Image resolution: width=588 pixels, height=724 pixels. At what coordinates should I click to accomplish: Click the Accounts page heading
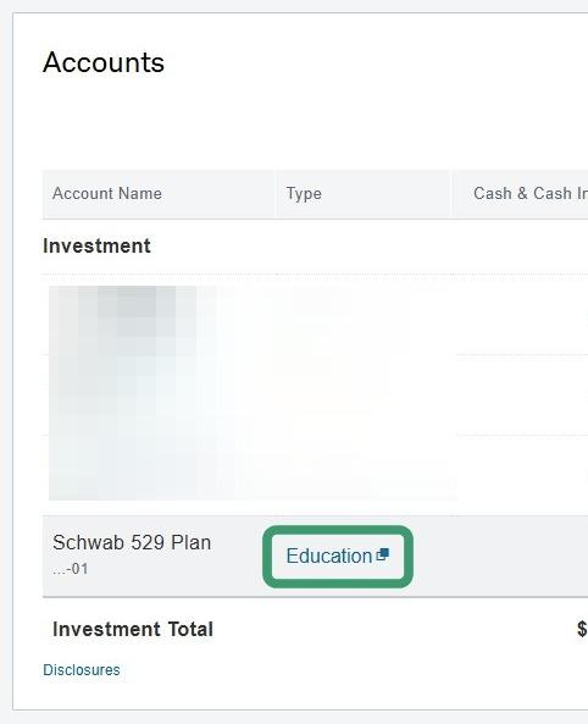[103, 63]
